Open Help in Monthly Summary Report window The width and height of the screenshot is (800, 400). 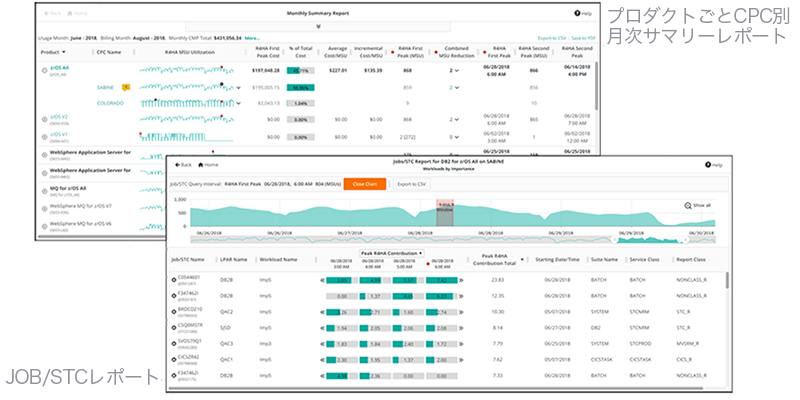583,14
